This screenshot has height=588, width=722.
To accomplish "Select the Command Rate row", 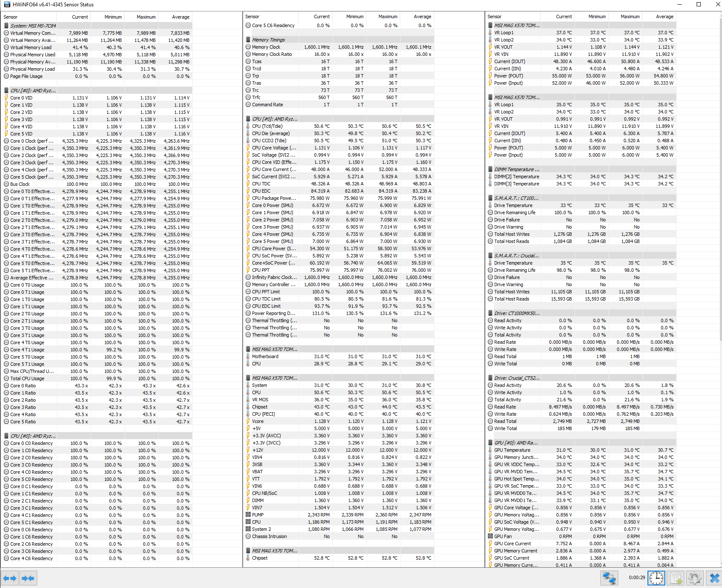I will (x=339, y=105).
